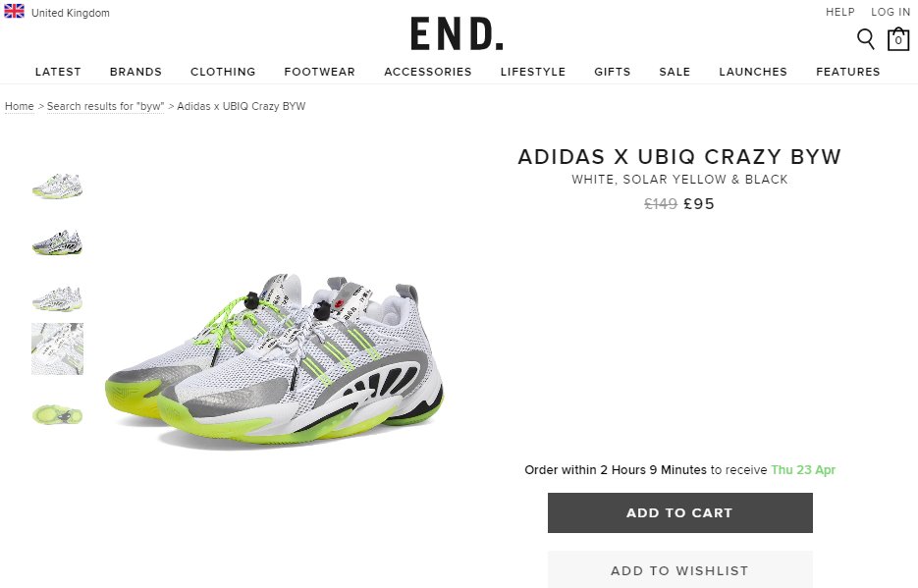Open the shopping bag cart icon

point(898,39)
